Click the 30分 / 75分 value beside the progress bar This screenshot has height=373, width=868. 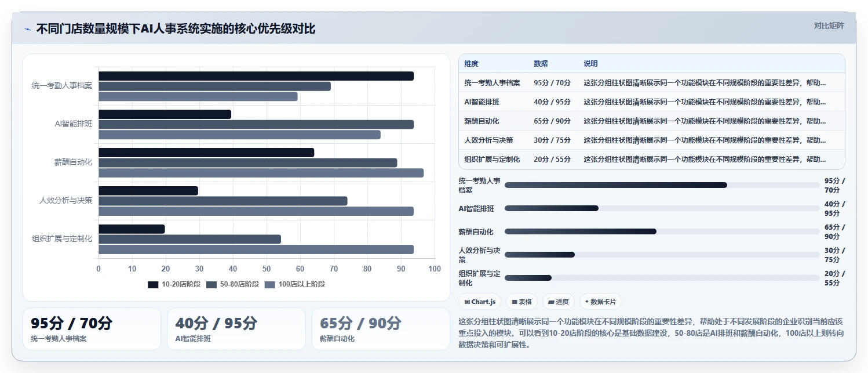coord(835,255)
